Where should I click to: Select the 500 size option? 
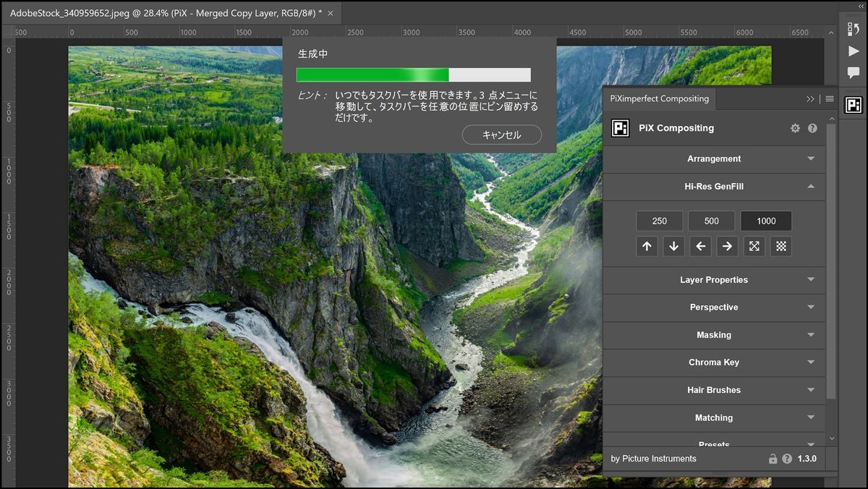coord(711,221)
